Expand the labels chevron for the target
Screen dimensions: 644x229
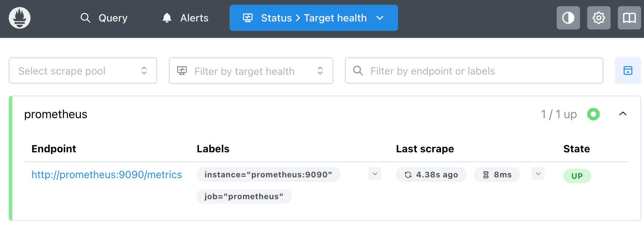[375, 174]
